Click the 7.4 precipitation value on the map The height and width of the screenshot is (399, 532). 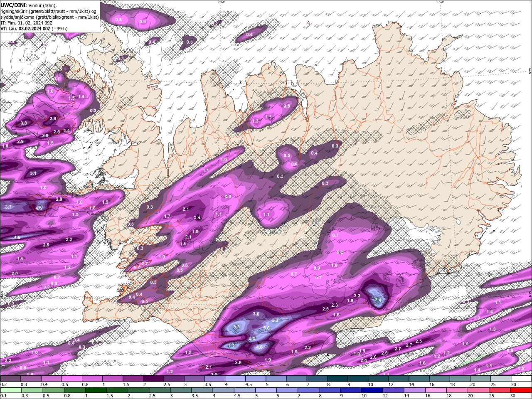378,300
